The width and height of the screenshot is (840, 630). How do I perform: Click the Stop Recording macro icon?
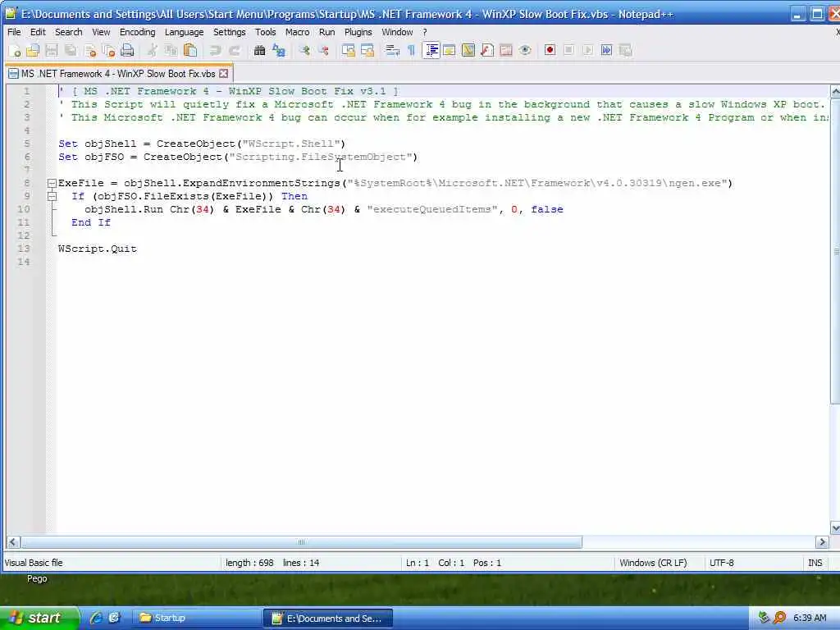(x=569, y=50)
